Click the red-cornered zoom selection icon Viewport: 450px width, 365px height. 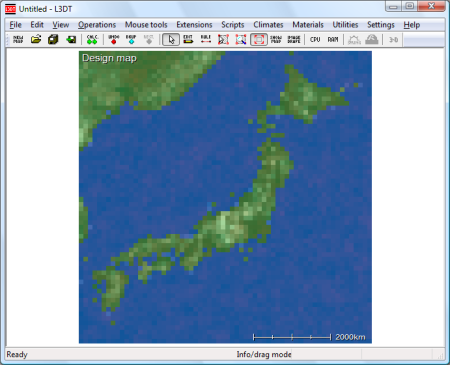(223, 39)
